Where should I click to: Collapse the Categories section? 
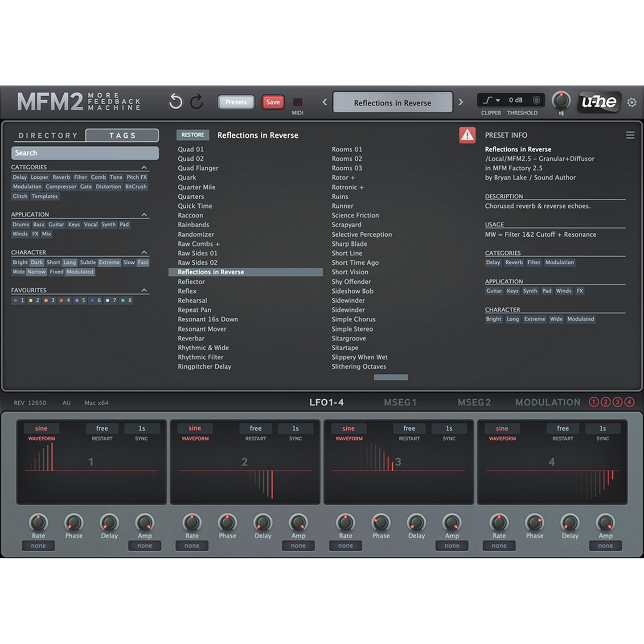144,168
